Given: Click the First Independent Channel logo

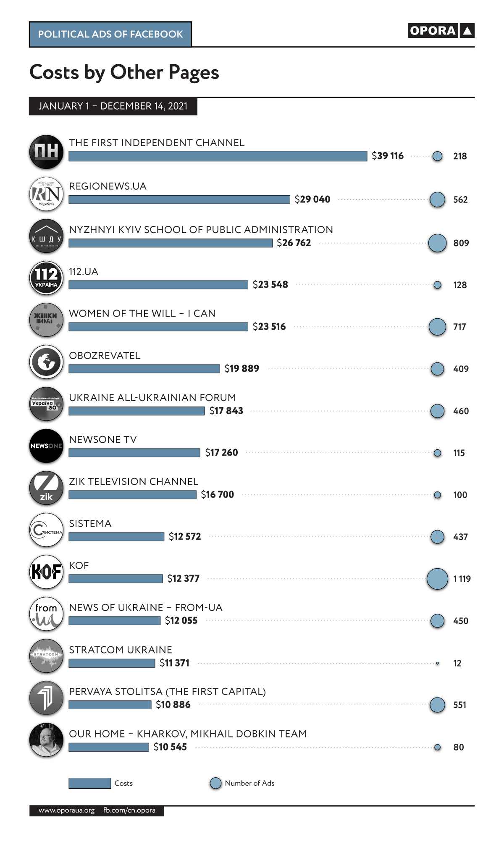Looking at the screenshot, I should point(46,152).
